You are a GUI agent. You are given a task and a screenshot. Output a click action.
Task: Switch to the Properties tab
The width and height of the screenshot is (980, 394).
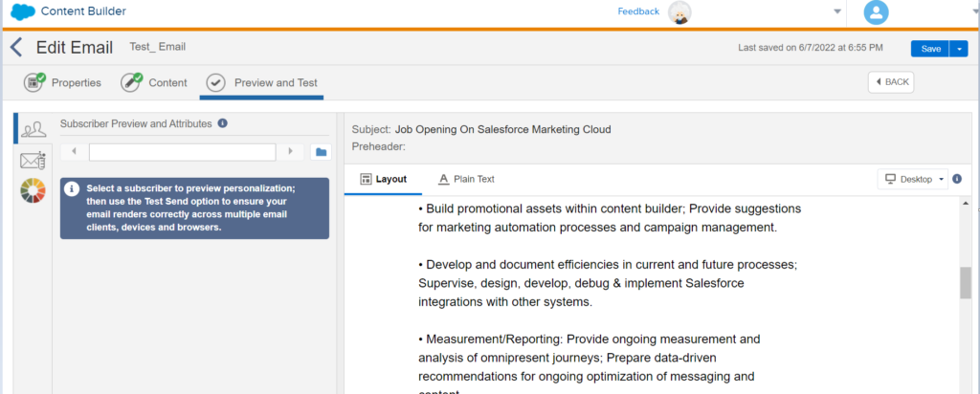click(62, 82)
